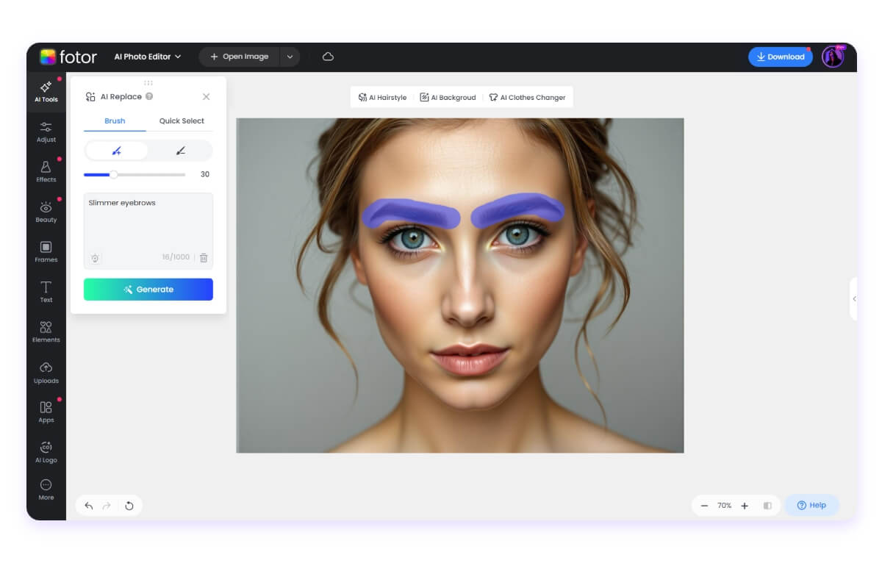Open the cloud sync icon in top bar
This screenshot has height=588, width=882.
coord(328,56)
